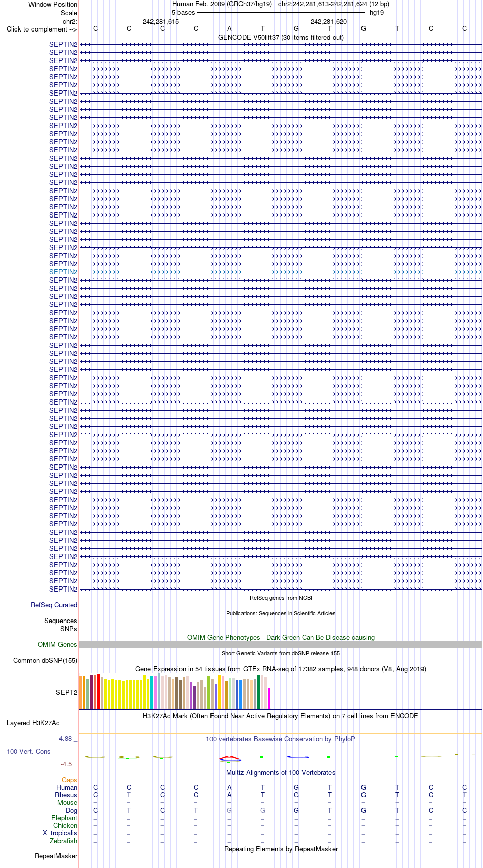This screenshot has width=483, height=868.
Task: Click the 'Gene Expression in 54 tissues' GTEx title
Action: click(281, 669)
